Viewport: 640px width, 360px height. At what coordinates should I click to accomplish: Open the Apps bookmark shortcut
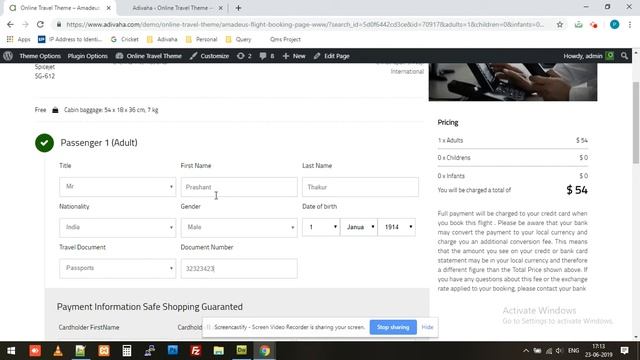point(18,39)
